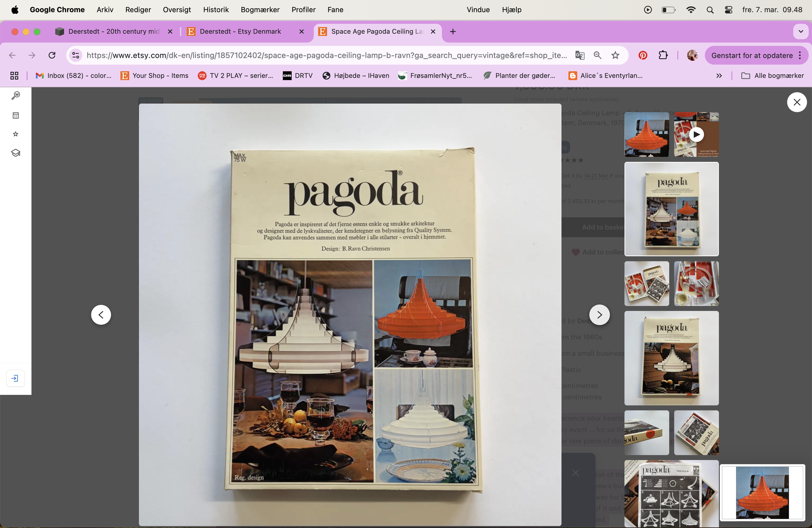812x528 pixels.
Task: Open the tab search dropdown arrow
Action: 801,31
